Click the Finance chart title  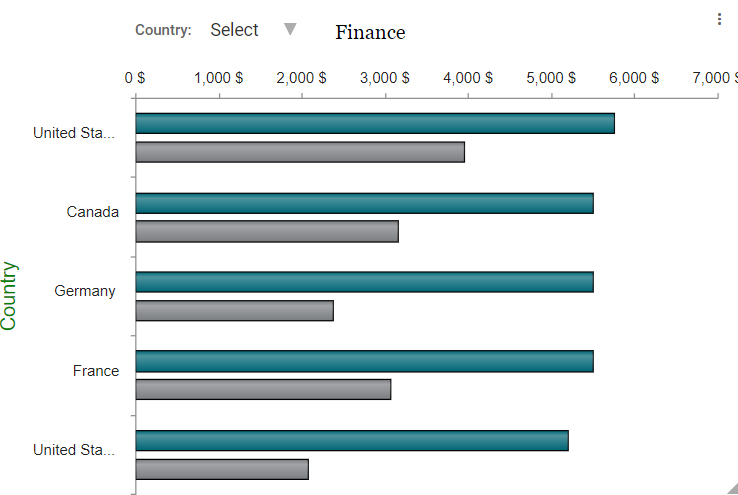(x=370, y=32)
